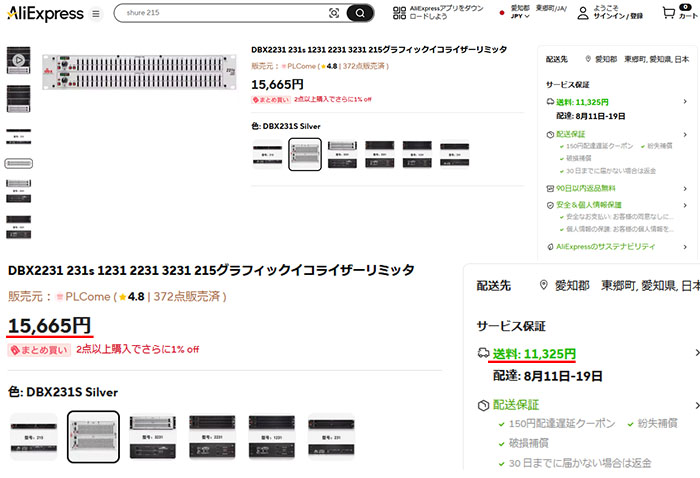700x478 pixels.
Task: Play the product video thumbnail
Action: 18,60
